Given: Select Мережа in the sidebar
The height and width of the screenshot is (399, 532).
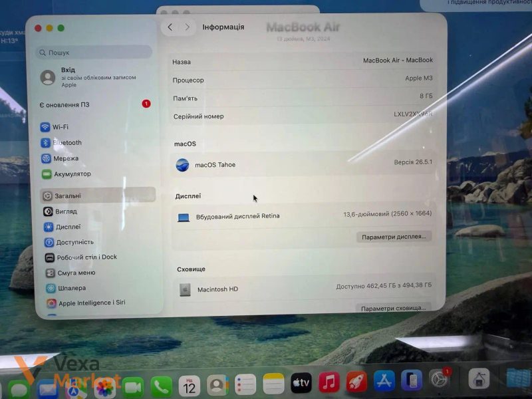Looking at the screenshot, I should 60,158.
